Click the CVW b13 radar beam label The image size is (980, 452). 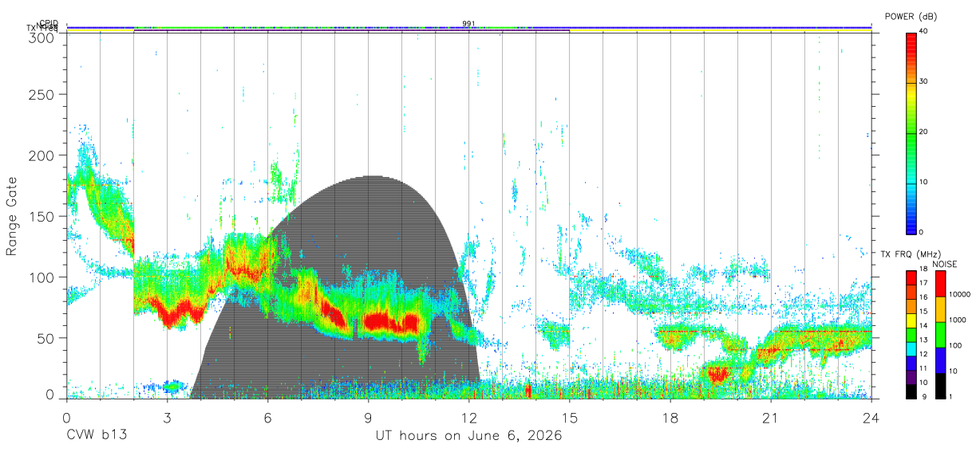(97, 436)
